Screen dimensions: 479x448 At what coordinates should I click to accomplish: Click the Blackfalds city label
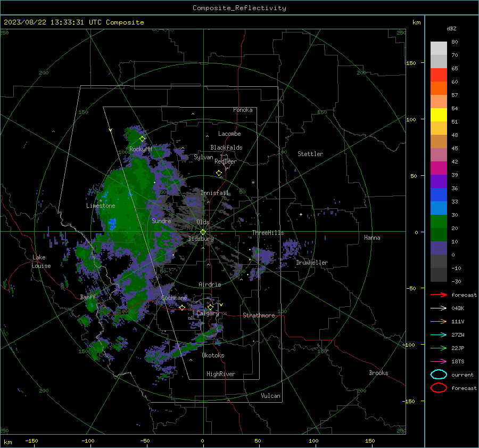pos(226,148)
